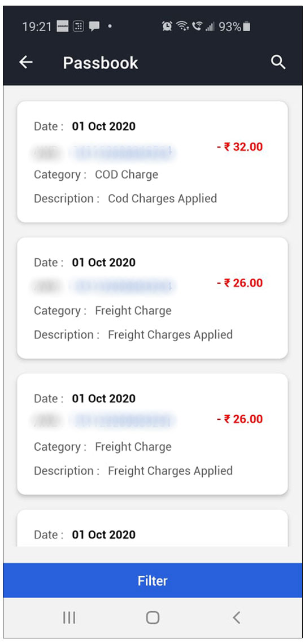This screenshot has width=305, height=644.
Task: Tap the 19:21 clock in status bar
Action: [37, 27]
